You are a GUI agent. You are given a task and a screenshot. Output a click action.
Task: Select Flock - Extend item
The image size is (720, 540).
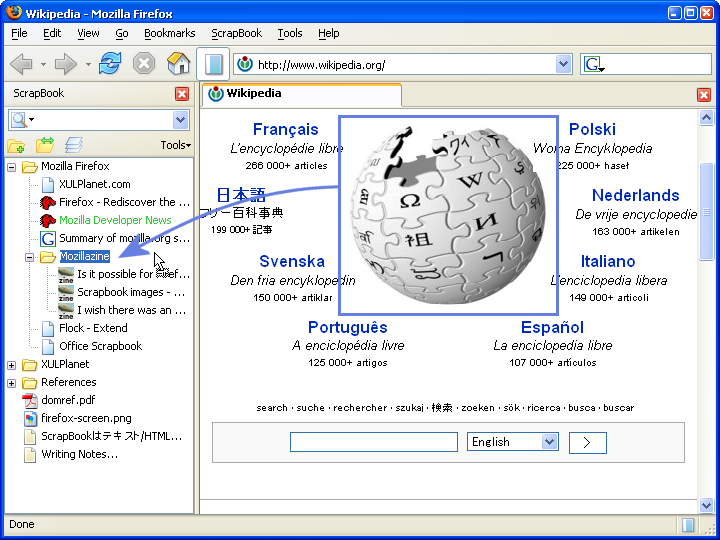coord(93,328)
